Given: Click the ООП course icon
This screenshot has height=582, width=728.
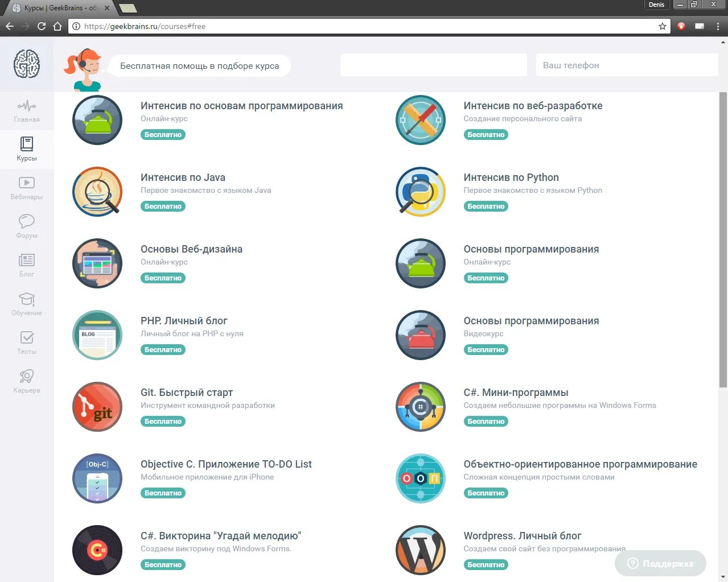Looking at the screenshot, I should (x=421, y=478).
